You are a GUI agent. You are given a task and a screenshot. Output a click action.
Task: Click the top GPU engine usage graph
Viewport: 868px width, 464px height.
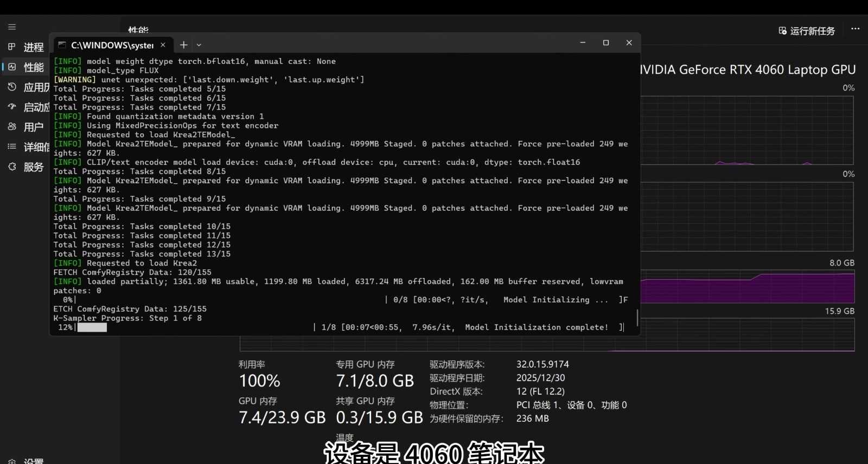[x=748, y=130]
